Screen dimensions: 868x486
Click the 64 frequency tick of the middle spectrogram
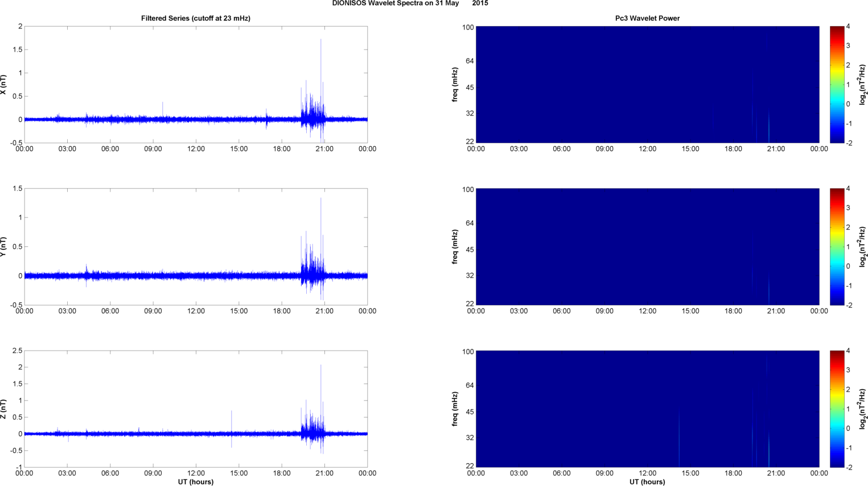470,223
